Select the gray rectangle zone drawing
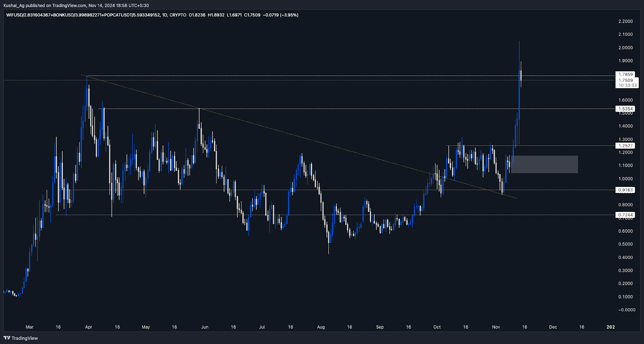644x344 pixels. 545,164
